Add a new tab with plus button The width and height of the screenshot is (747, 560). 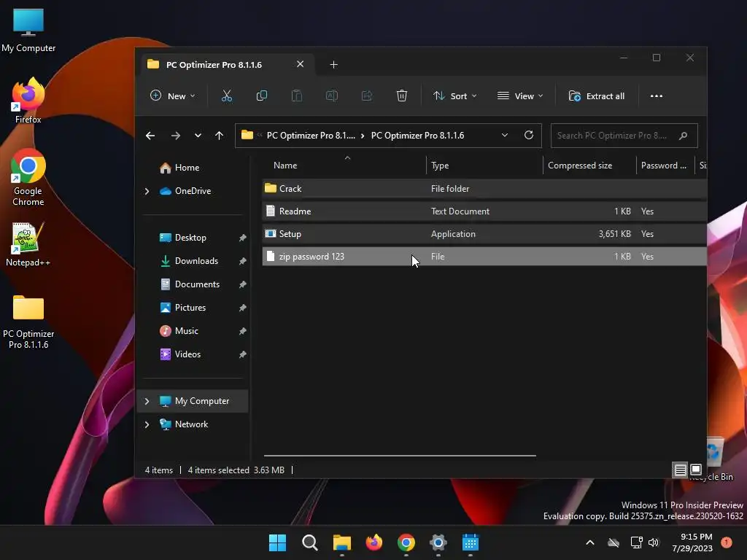click(333, 65)
